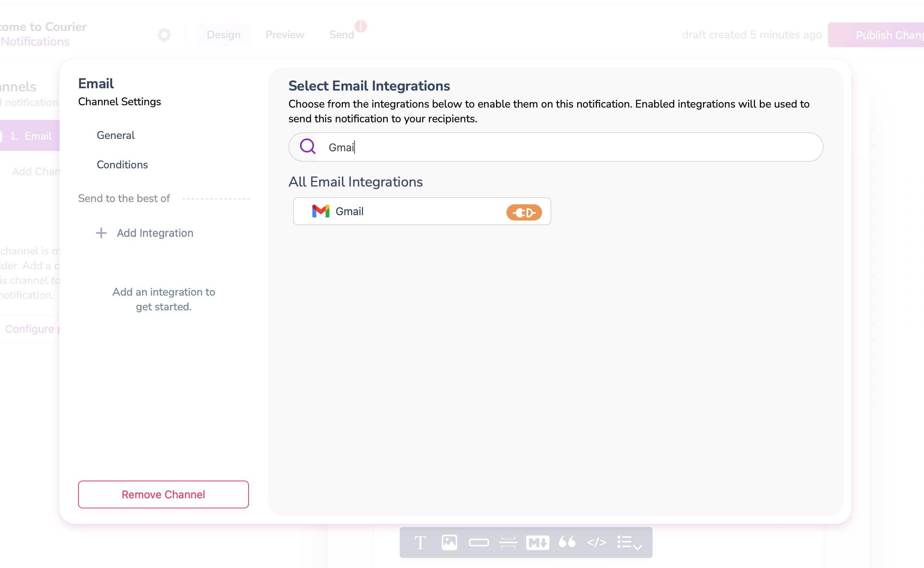Switch to the Design tab
The width and height of the screenshot is (924, 568).
point(223,35)
